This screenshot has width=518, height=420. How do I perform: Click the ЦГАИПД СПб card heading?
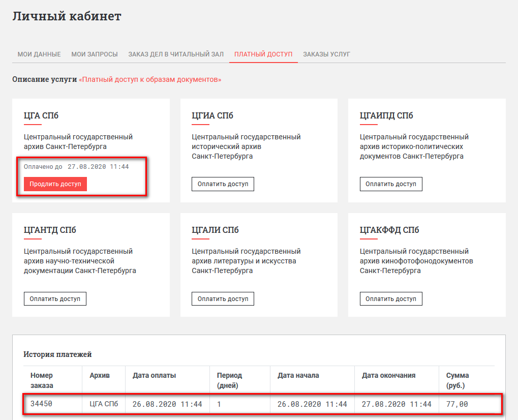coord(386,115)
